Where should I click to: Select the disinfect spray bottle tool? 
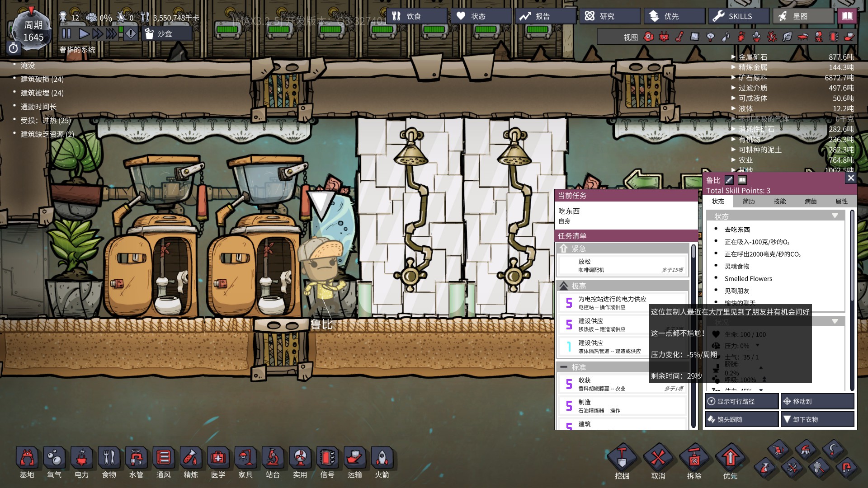click(x=765, y=467)
